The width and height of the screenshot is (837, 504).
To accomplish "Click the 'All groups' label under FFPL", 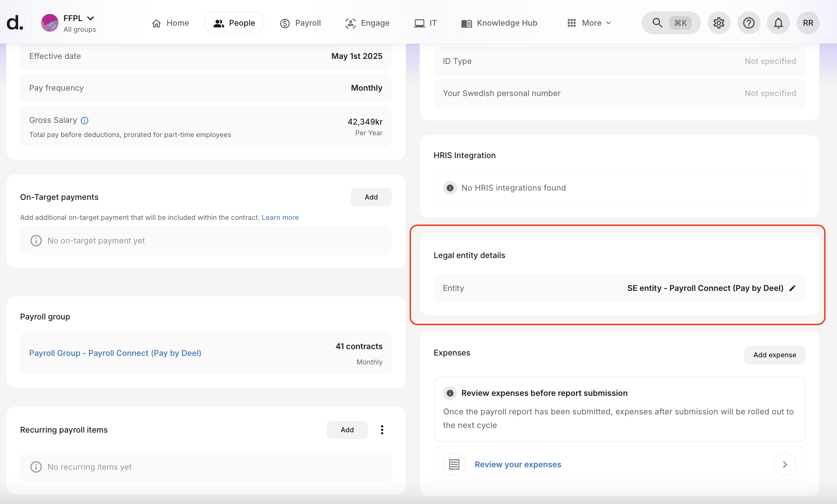I will pyautogui.click(x=80, y=29).
